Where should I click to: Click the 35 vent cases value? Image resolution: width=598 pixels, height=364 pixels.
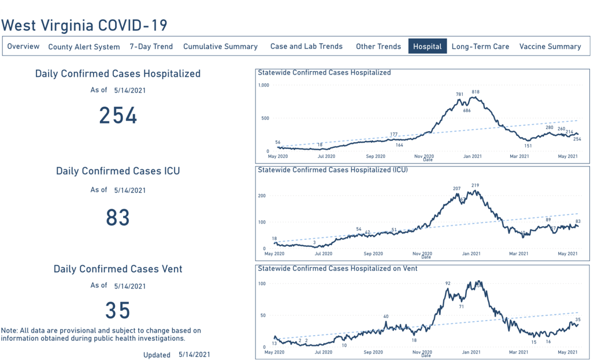[118, 311]
